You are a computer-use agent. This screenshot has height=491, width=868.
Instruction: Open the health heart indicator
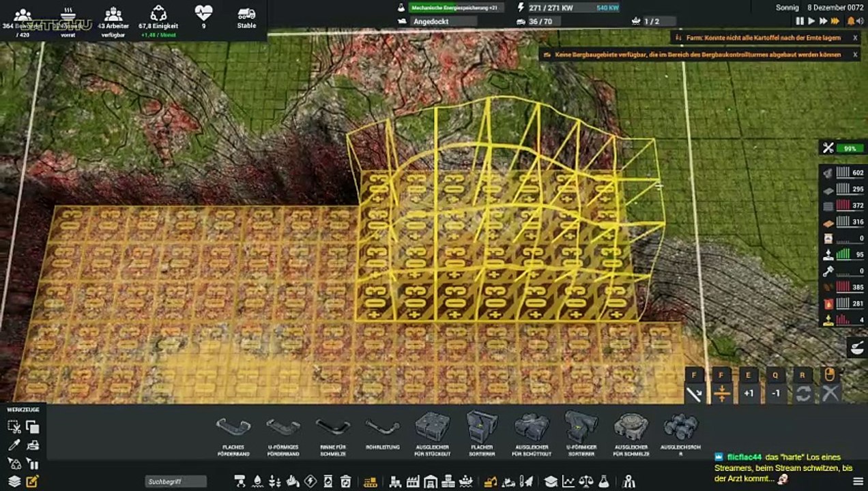203,18
